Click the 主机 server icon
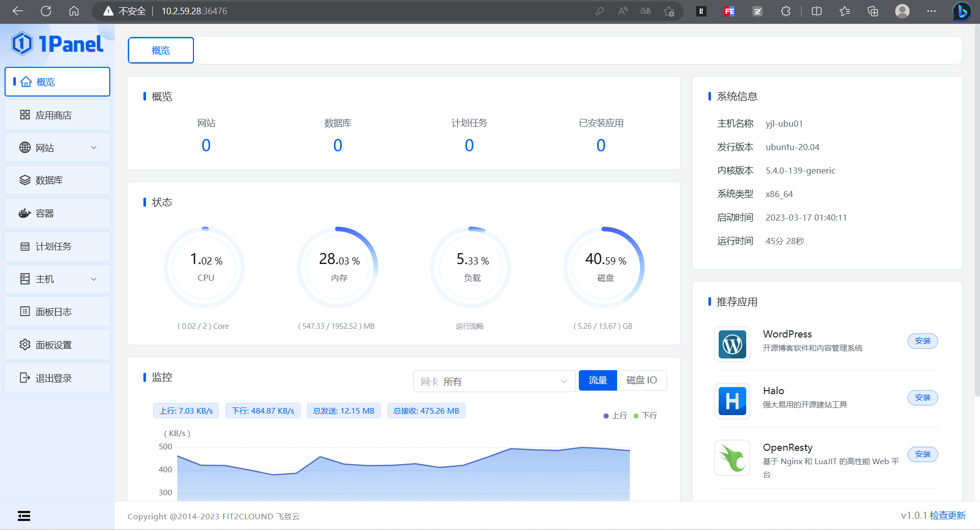This screenshot has height=530, width=980. coord(25,279)
